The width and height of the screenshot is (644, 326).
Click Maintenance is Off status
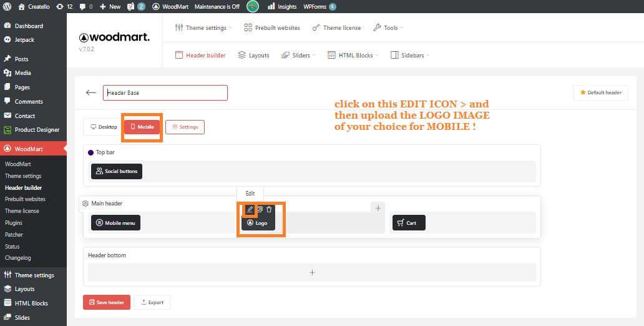click(x=217, y=7)
